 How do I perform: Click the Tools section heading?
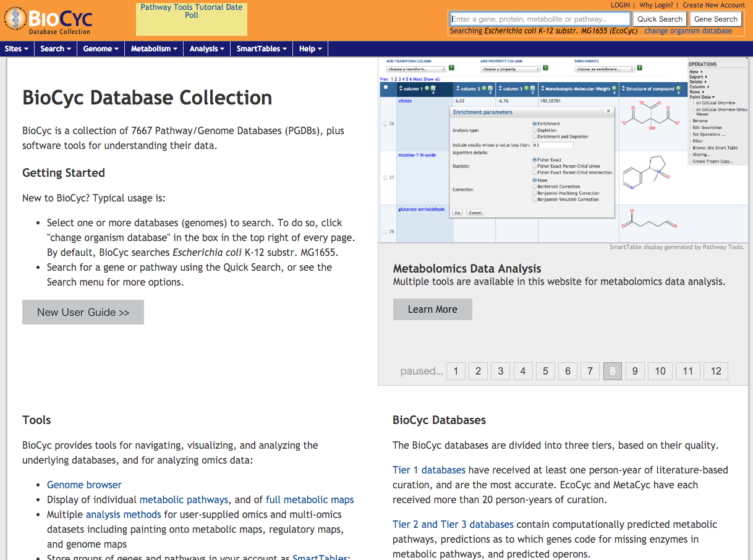point(36,420)
